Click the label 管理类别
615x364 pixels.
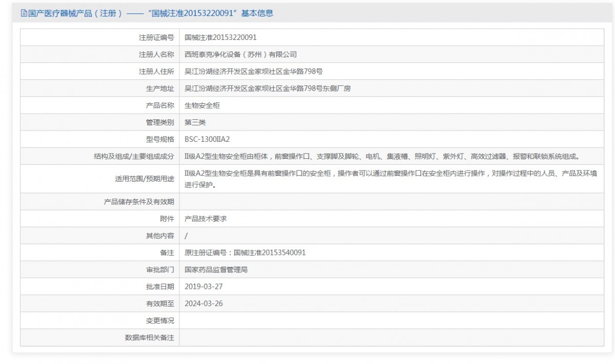coord(160,122)
